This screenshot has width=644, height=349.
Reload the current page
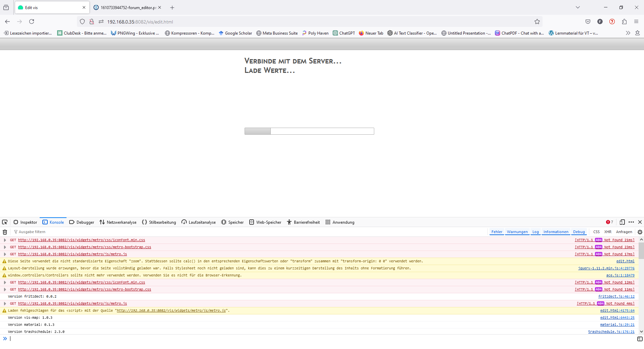pyautogui.click(x=32, y=22)
